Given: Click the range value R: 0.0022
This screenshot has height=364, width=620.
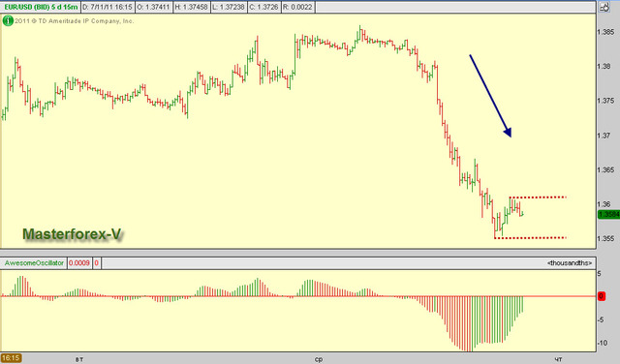Looking at the screenshot, I should (297, 7).
